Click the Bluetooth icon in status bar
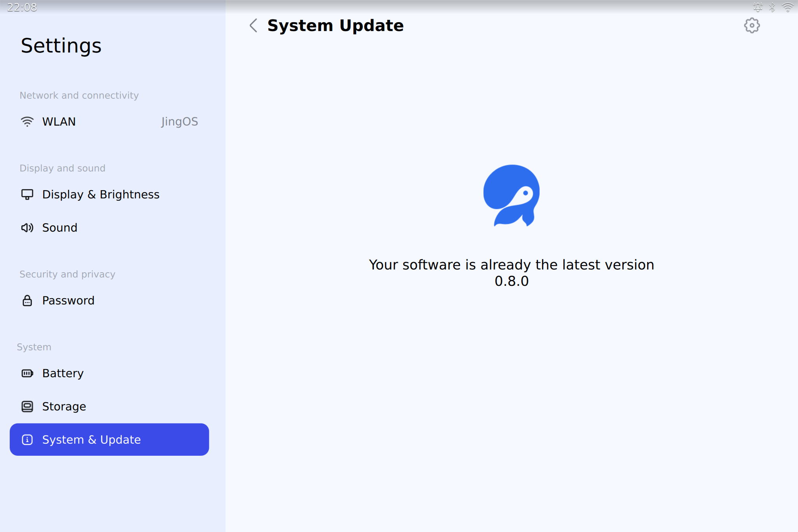This screenshot has width=798, height=532. (772, 7)
